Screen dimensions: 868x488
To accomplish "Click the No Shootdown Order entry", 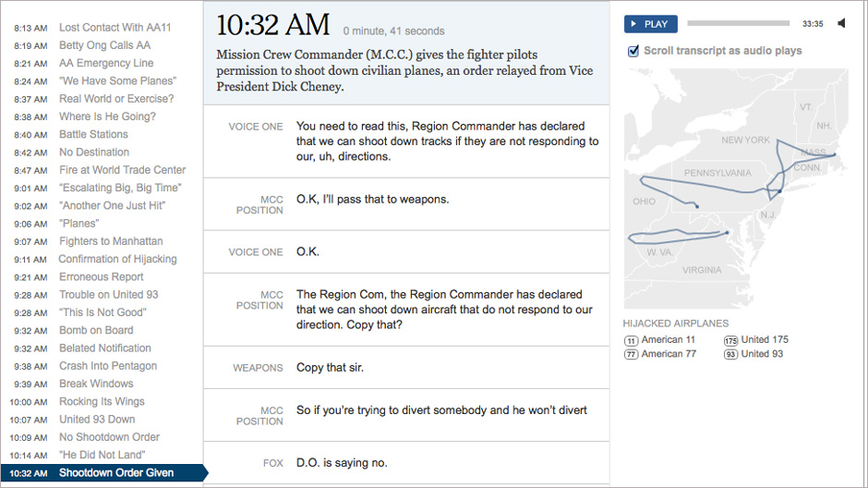I will [x=109, y=437].
